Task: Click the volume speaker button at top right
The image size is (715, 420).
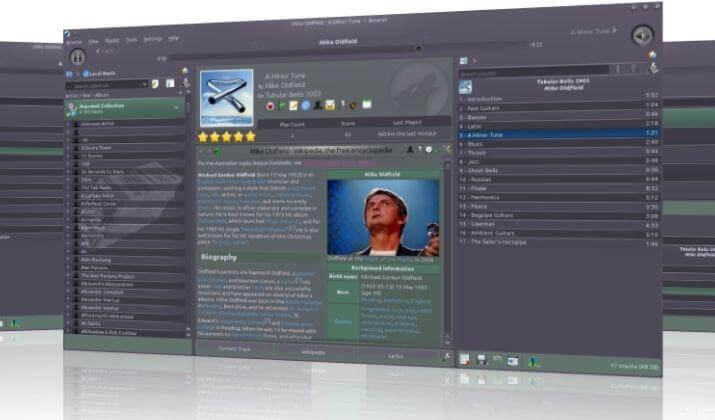Action: pos(642,36)
